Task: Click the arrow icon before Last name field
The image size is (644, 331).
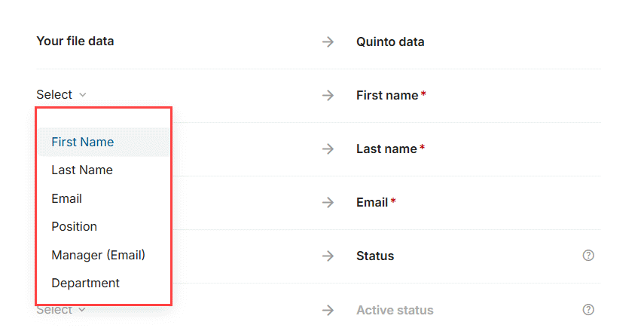Action: (328, 149)
